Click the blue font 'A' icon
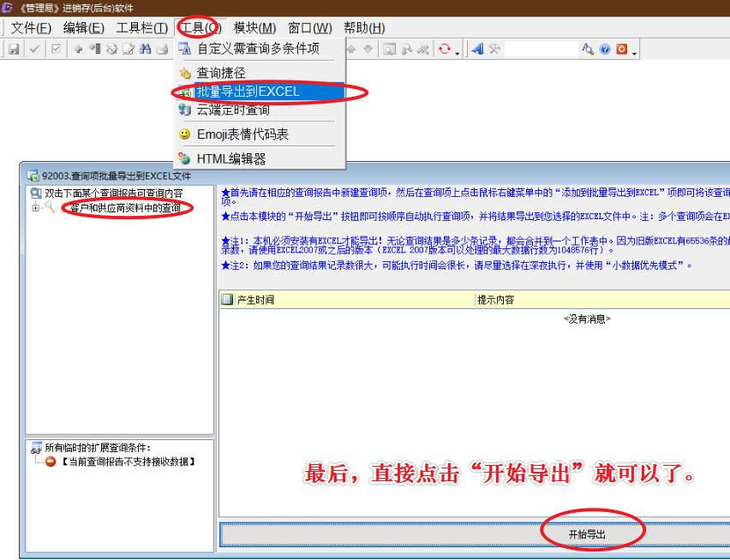The height and width of the screenshot is (560, 730). 478,50
